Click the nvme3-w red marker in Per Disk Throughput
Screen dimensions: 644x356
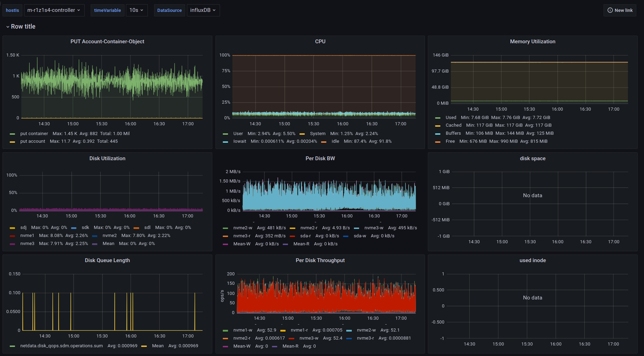pyautogui.click(x=292, y=339)
